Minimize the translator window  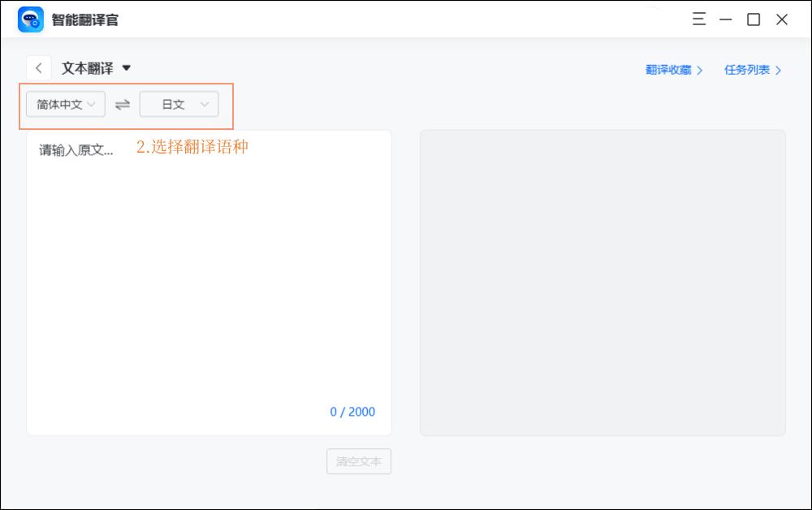725,19
